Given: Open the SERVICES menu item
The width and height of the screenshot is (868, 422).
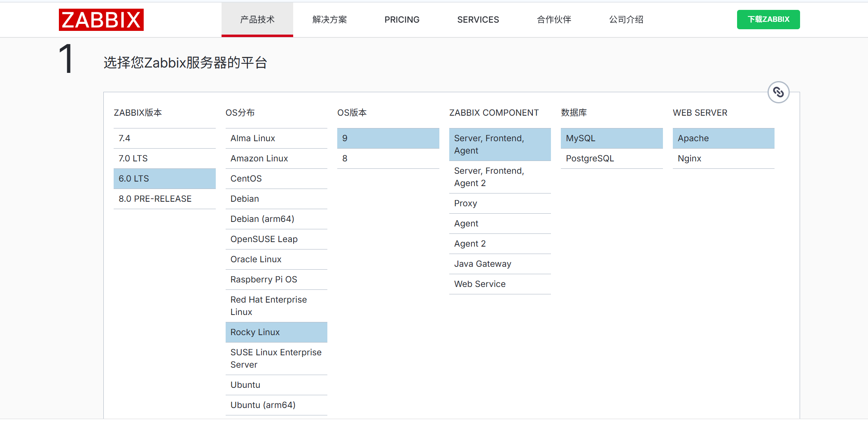Looking at the screenshot, I should [478, 19].
